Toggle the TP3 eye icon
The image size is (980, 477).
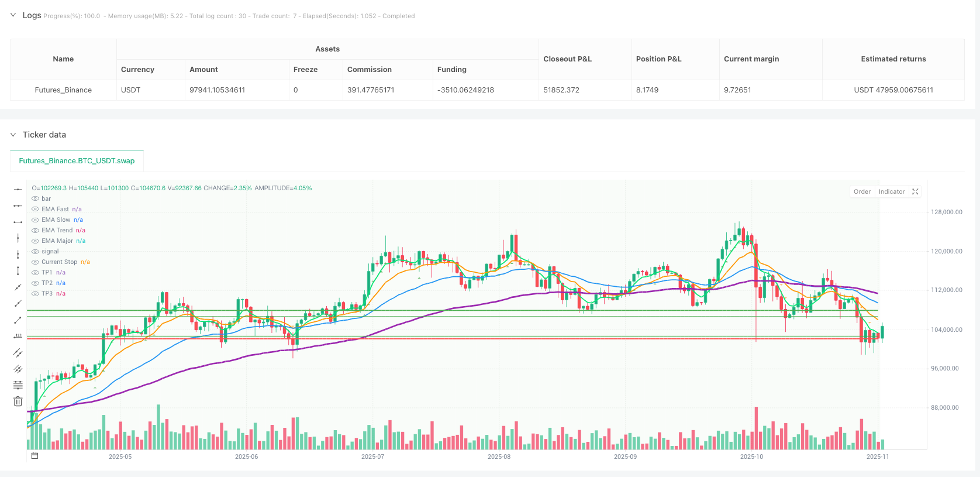click(x=36, y=294)
